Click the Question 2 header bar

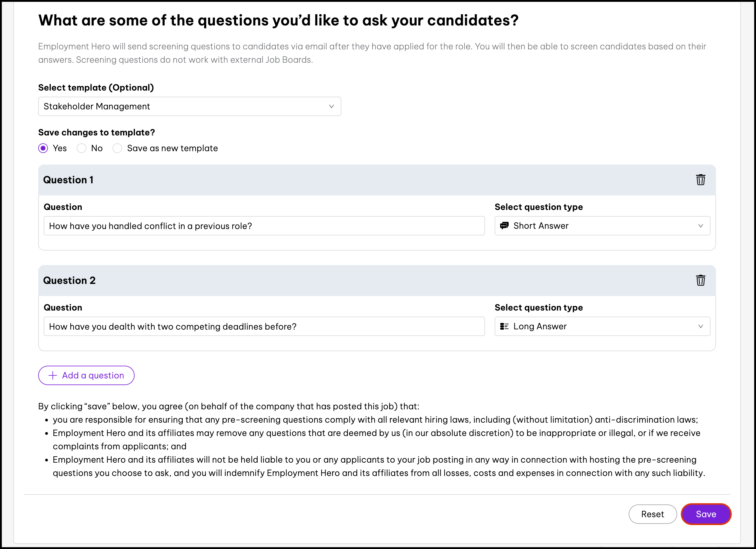tap(377, 281)
